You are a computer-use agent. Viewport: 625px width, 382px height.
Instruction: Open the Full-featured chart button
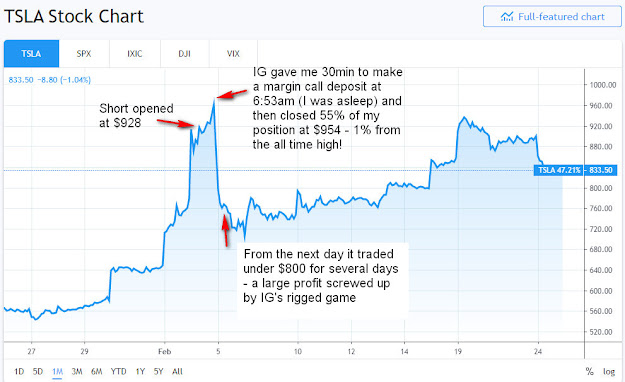[552, 16]
